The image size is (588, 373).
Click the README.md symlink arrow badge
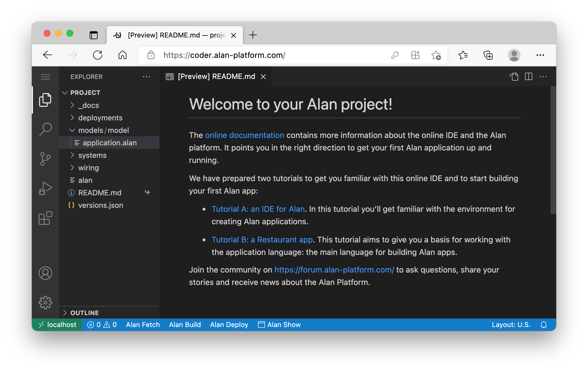(x=147, y=192)
